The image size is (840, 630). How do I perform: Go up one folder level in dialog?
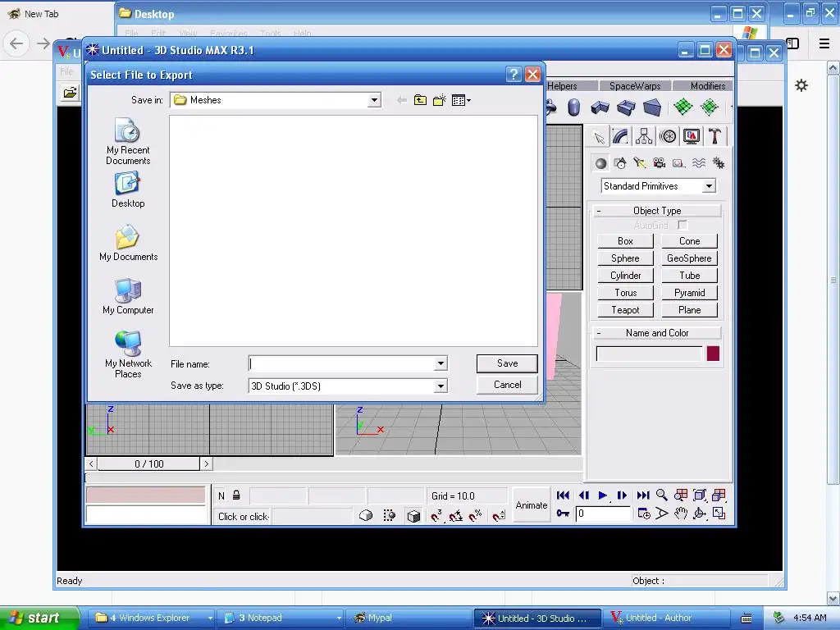[420, 100]
